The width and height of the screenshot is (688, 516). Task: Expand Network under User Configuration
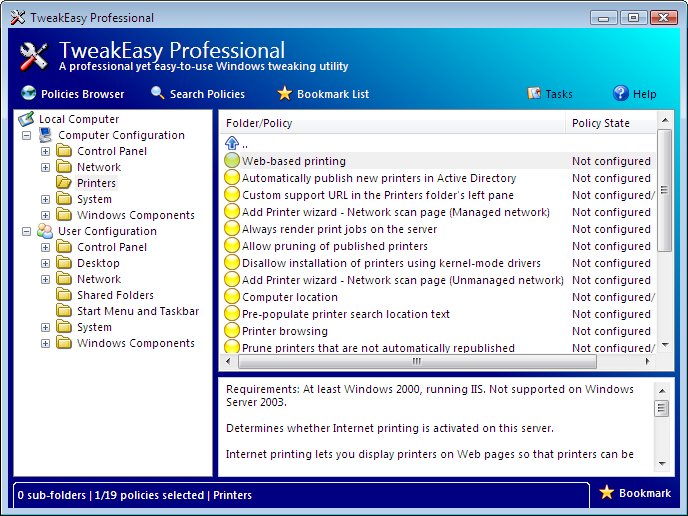[45, 279]
